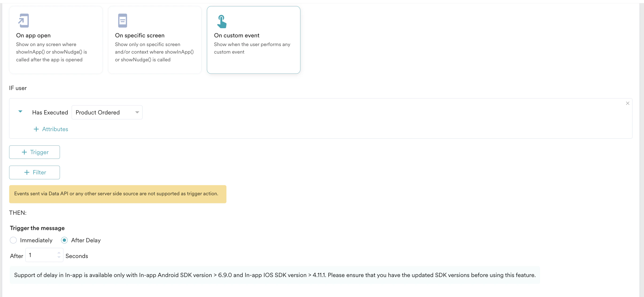This screenshot has width=644, height=297.
Task: Add a new Trigger condition
Action: tap(34, 152)
